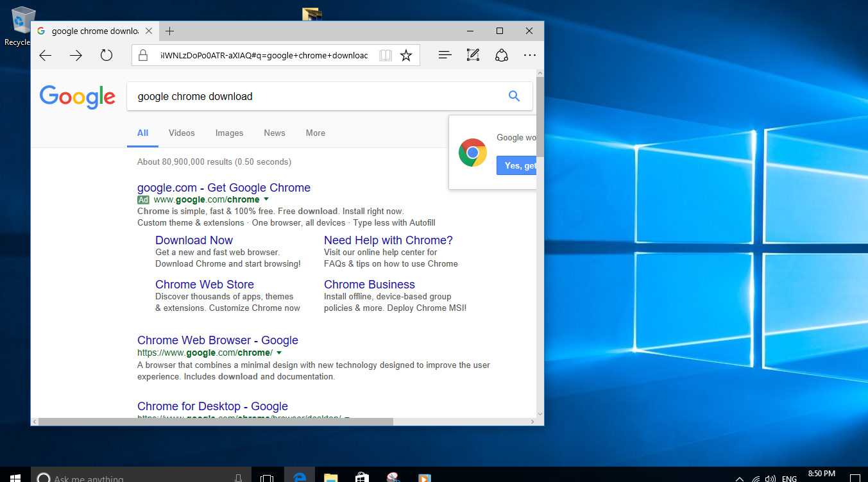Open the Share icon in Edge toolbar
868x482 pixels.
tap(502, 56)
